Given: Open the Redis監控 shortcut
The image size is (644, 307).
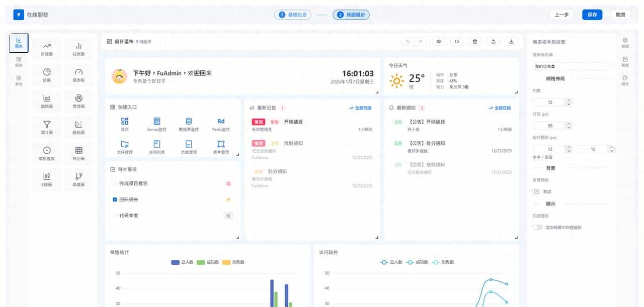Looking at the screenshot, I should (221, 124).
